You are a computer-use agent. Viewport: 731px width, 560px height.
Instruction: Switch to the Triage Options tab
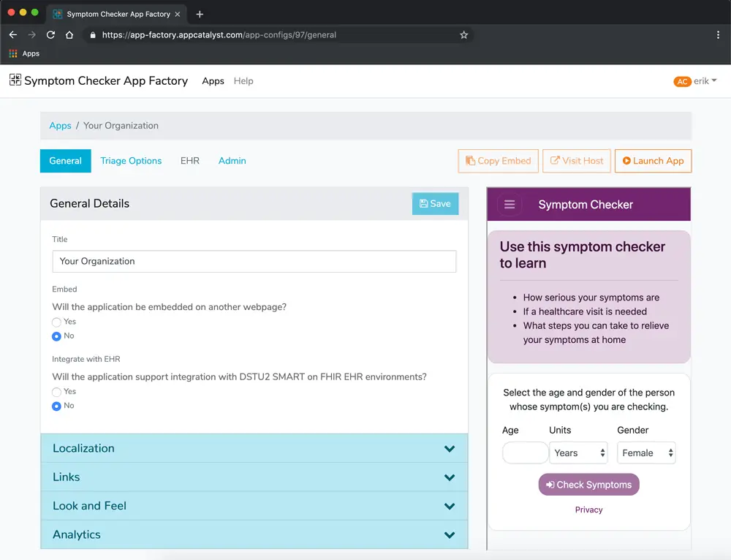(131, 161)
